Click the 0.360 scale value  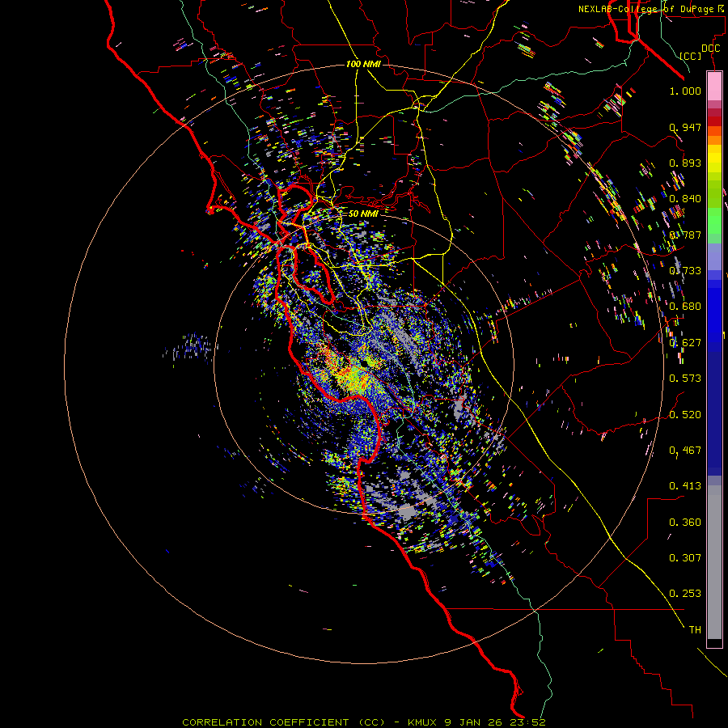685,522
